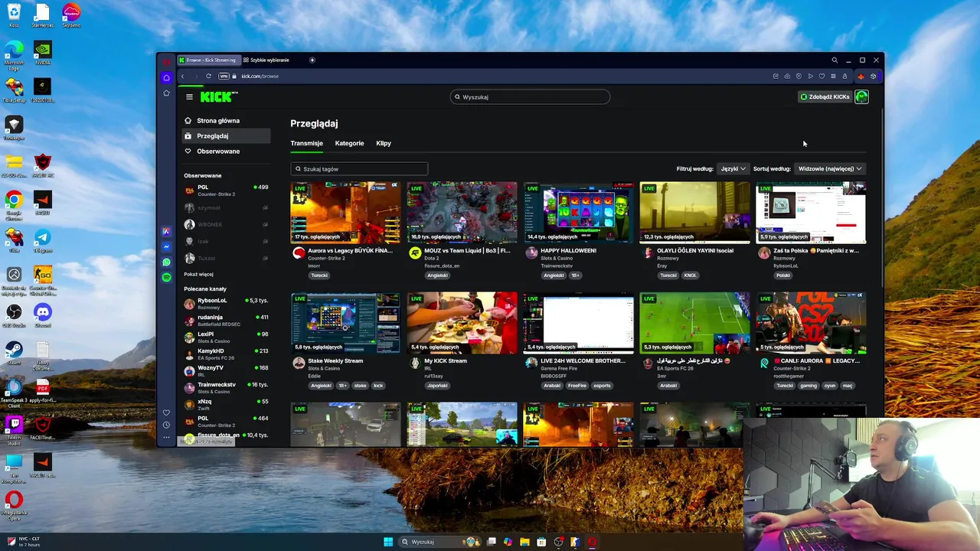Open rudaninja channel in sidebar
Image resolution: width=980 pixels, height=551 pixels.
pos(226,320)
